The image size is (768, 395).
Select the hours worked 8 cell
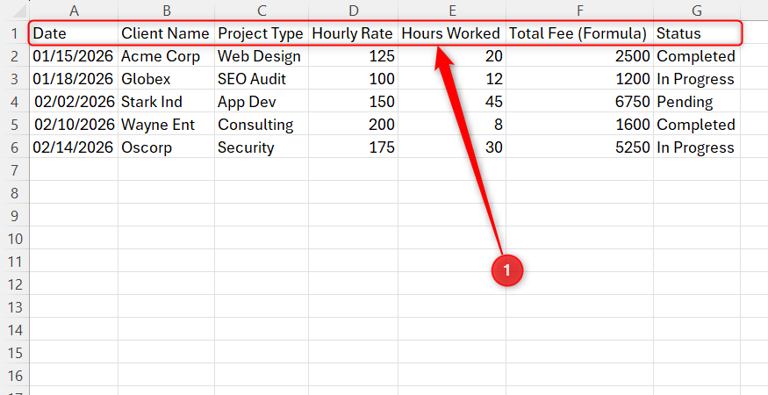(x=452, y=124)
